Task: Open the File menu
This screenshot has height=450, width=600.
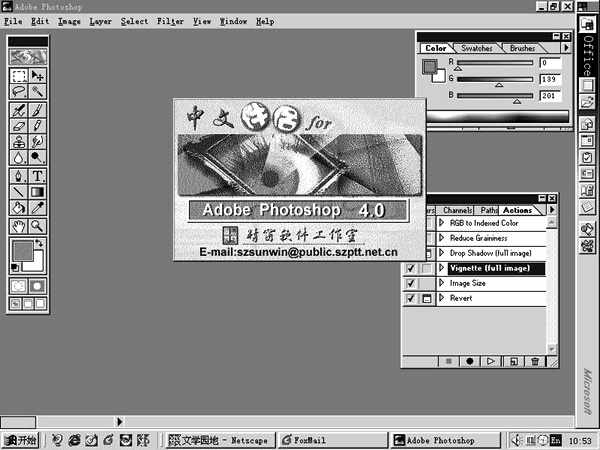Action: point(13,21)
